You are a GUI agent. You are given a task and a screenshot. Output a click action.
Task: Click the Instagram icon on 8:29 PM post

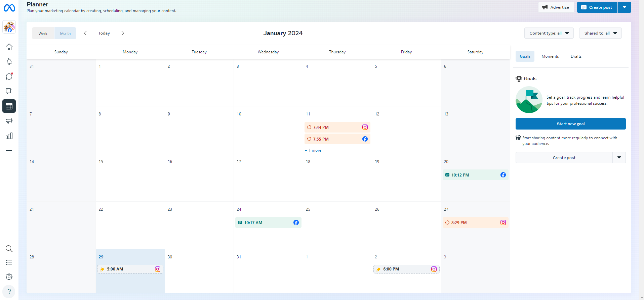[x=503, y=222]
